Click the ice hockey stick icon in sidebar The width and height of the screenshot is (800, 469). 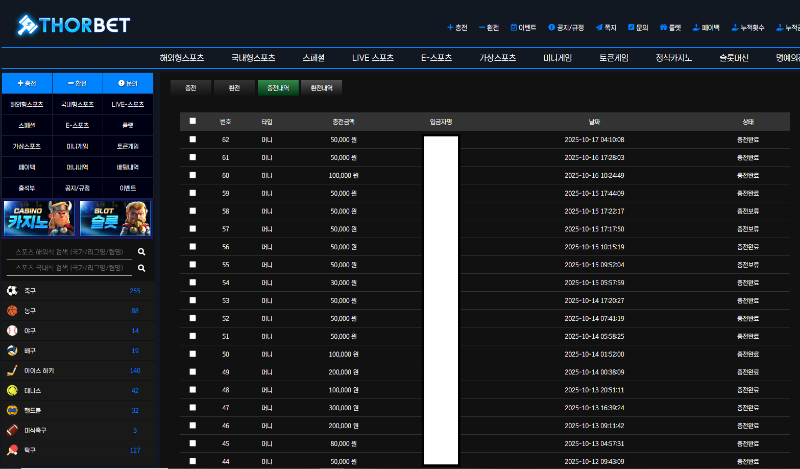[x=12, y=370]
